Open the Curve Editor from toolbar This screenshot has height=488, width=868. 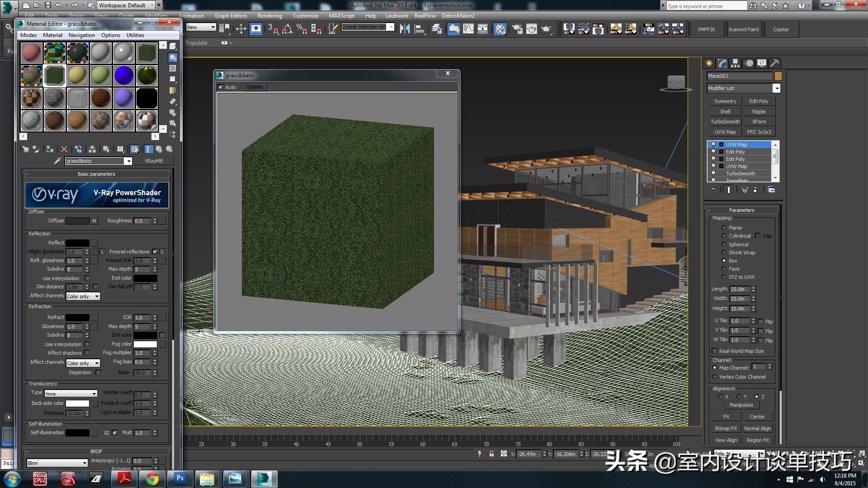(x=468, y=29)
